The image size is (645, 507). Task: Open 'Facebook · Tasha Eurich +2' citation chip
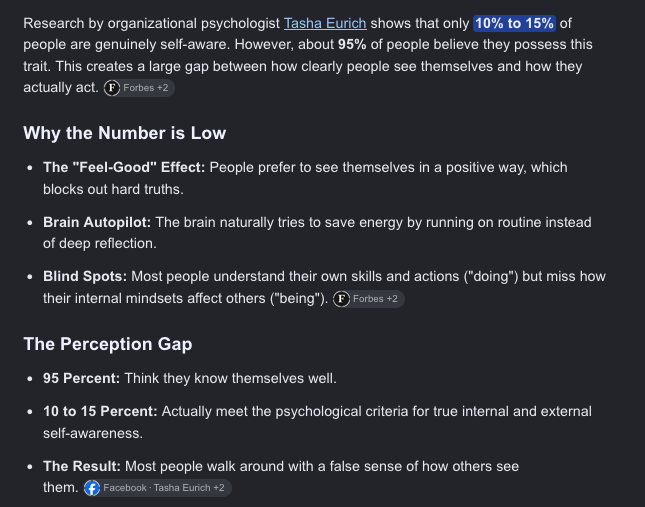(157, 488)
